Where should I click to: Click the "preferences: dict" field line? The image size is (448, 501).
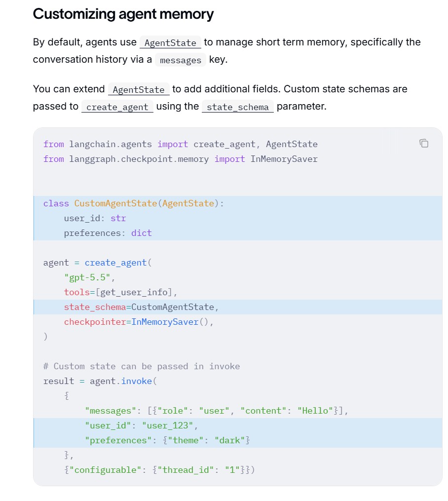tap(108, 233)
